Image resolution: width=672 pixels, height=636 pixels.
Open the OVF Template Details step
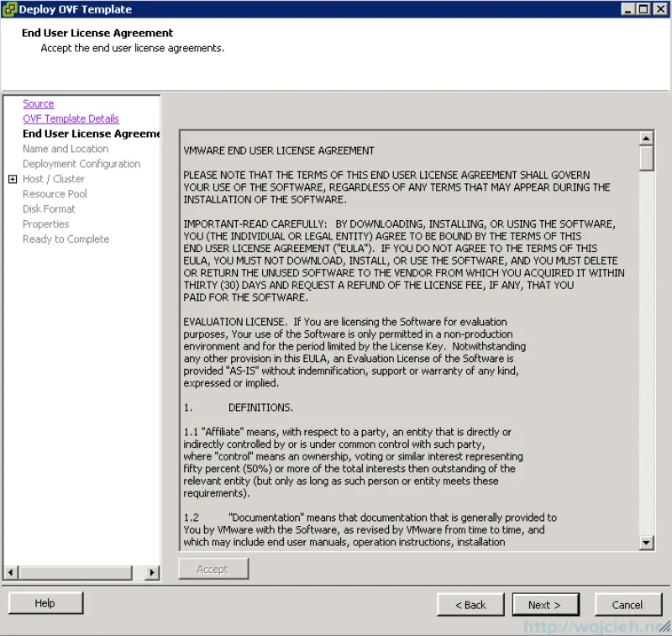(x=71, y=118)
